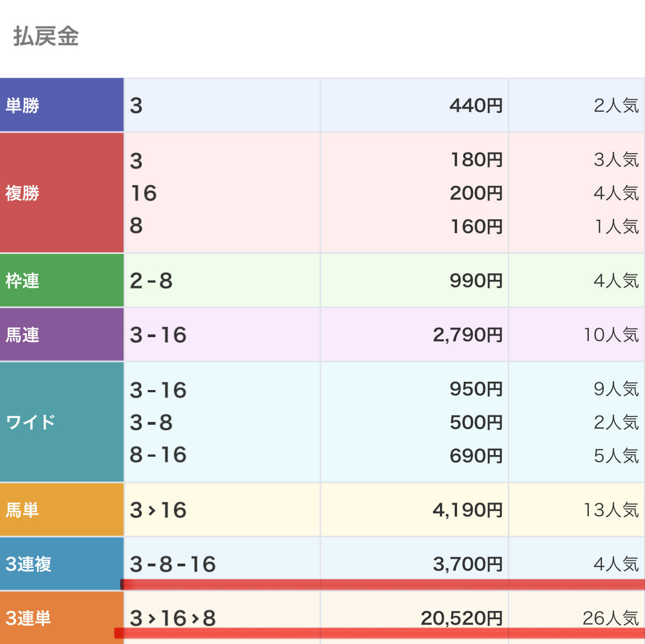Select the 3>16>8 trifecta combination

pos(174,618)
